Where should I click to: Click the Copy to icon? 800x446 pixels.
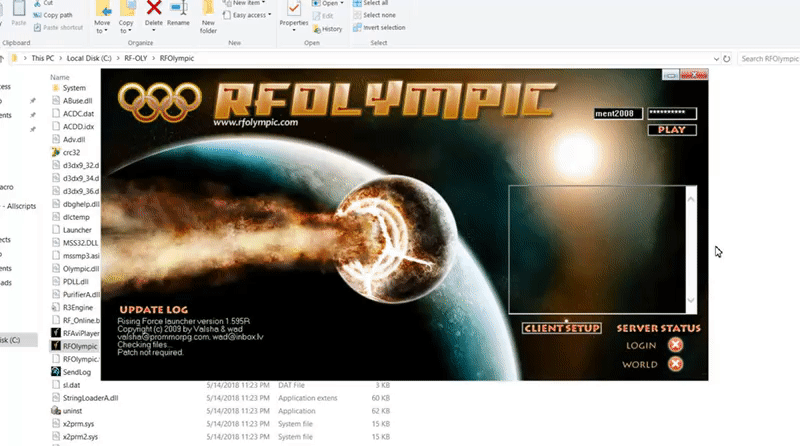tap(126, 9)
